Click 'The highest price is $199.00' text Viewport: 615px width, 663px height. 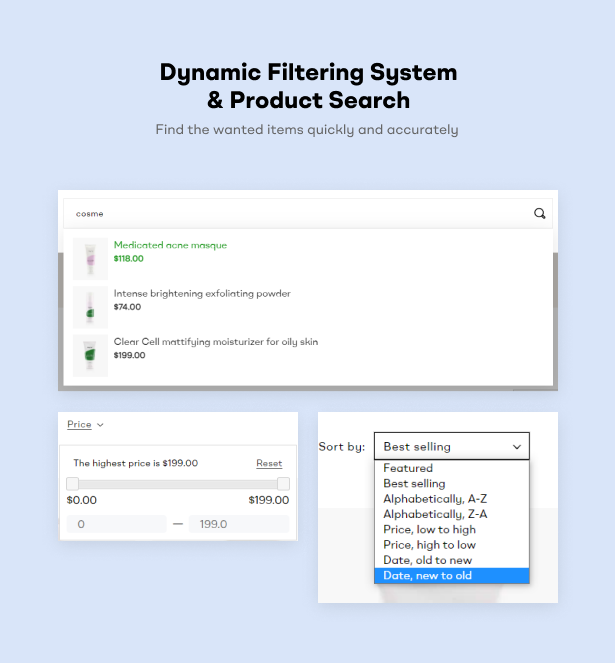coord(135,463)
